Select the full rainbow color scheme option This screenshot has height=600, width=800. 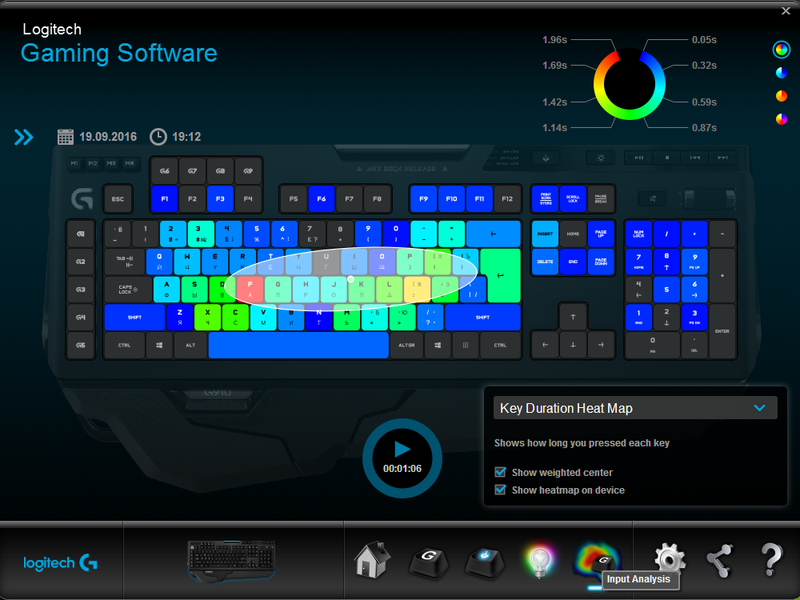(x=781, y=49)
